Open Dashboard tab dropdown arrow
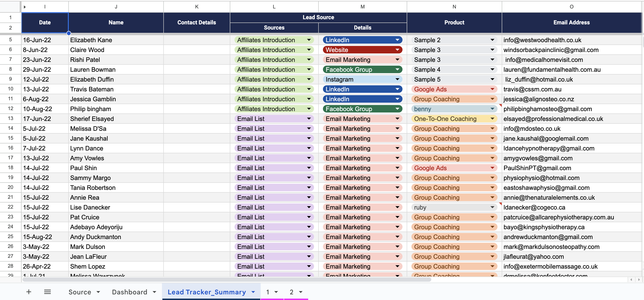 (154, 292)
